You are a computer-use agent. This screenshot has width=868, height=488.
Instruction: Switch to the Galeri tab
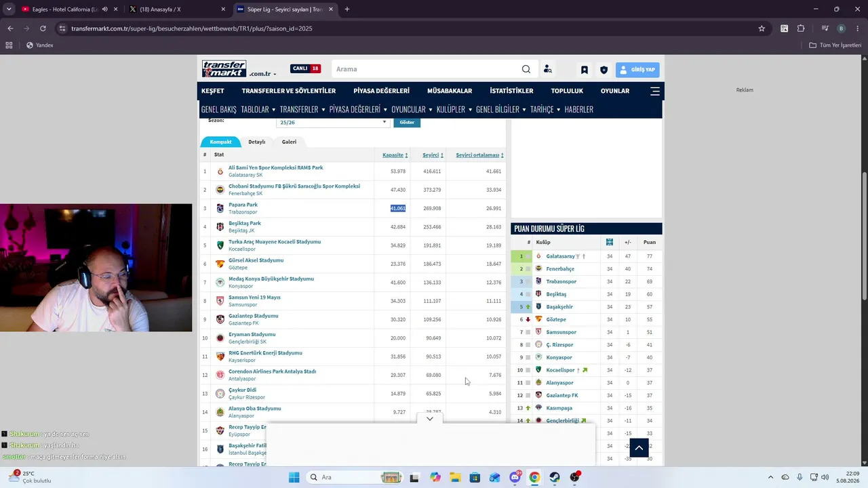(289, 142)
